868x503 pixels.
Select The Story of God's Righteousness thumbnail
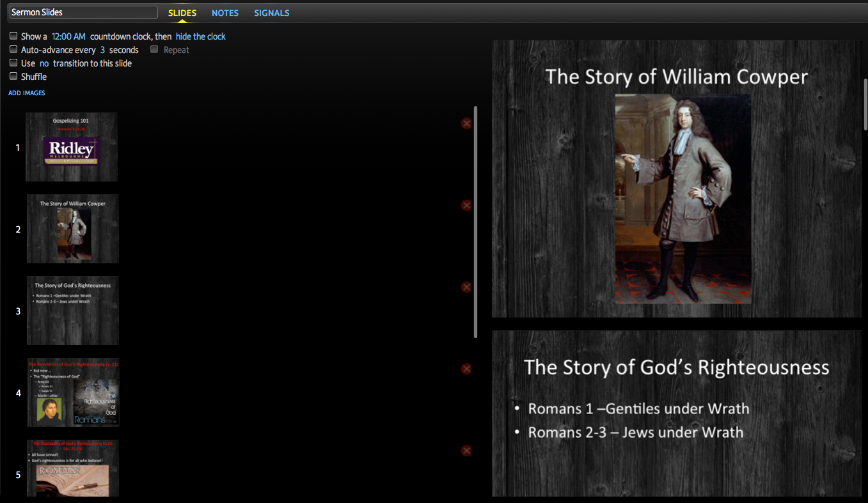coord(73,311)
